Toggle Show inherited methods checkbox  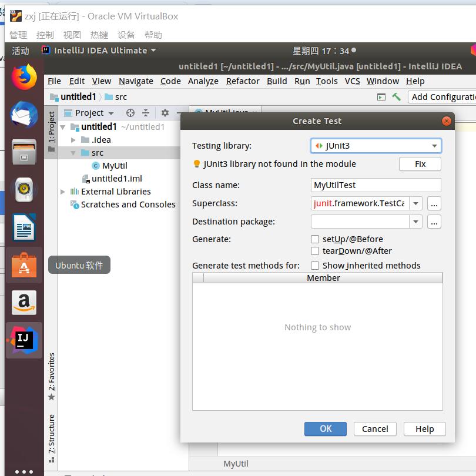coord(315,266)
